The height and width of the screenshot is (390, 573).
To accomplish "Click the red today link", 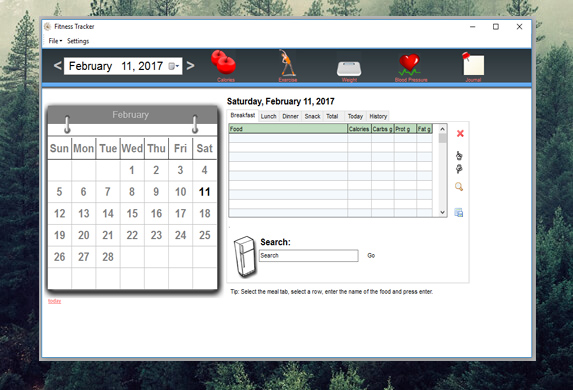I will pyautogui.click(x=54, y=301).
